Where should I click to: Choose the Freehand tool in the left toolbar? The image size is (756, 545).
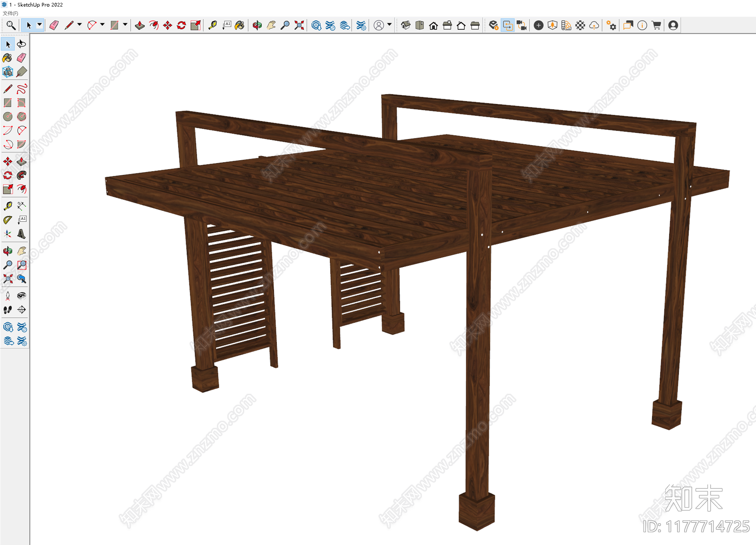pyautogui.click(x=22, y=88)
